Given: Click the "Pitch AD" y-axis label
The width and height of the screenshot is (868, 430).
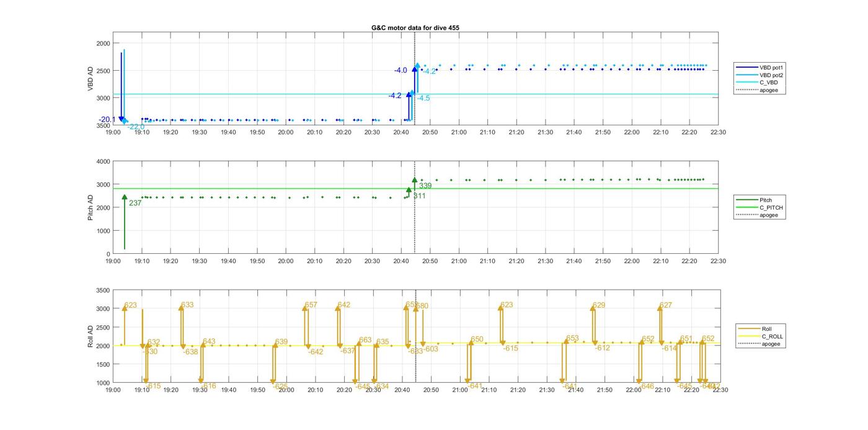Looking at the screenshot, I should click(x=91, y=207).
